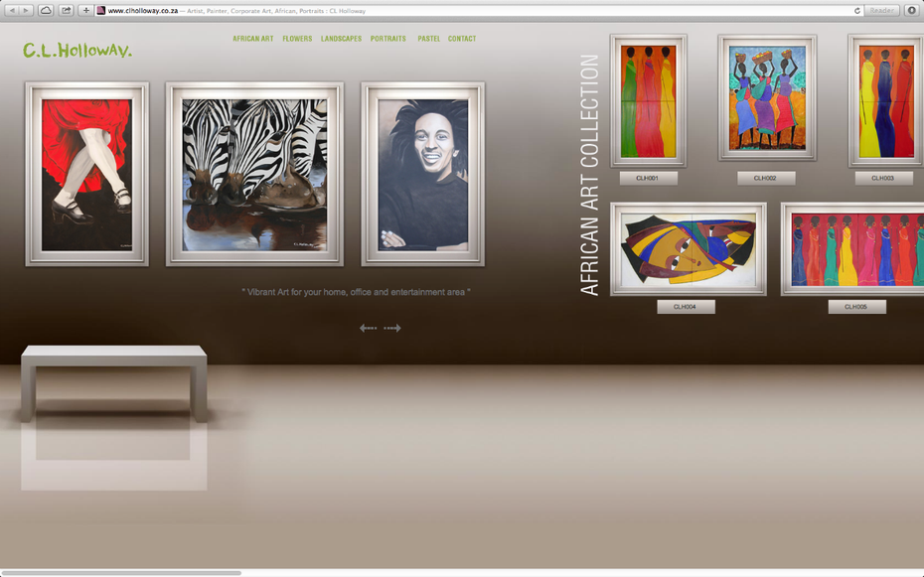The image size is (924, 577).
Task: Open the zebras painting thumbnail
Action: [254, 174]
